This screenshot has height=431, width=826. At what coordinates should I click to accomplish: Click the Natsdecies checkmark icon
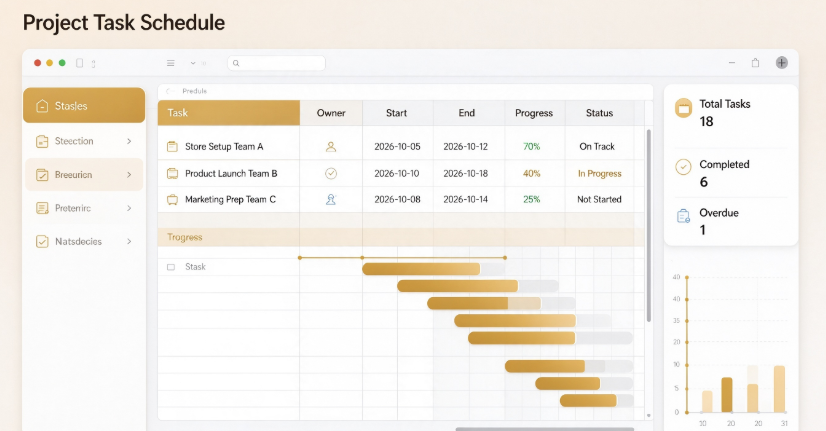coord(42,241)
